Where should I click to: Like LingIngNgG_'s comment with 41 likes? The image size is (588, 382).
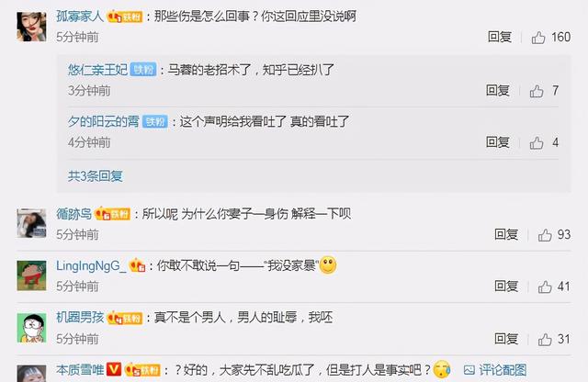(x=545, y=286)
